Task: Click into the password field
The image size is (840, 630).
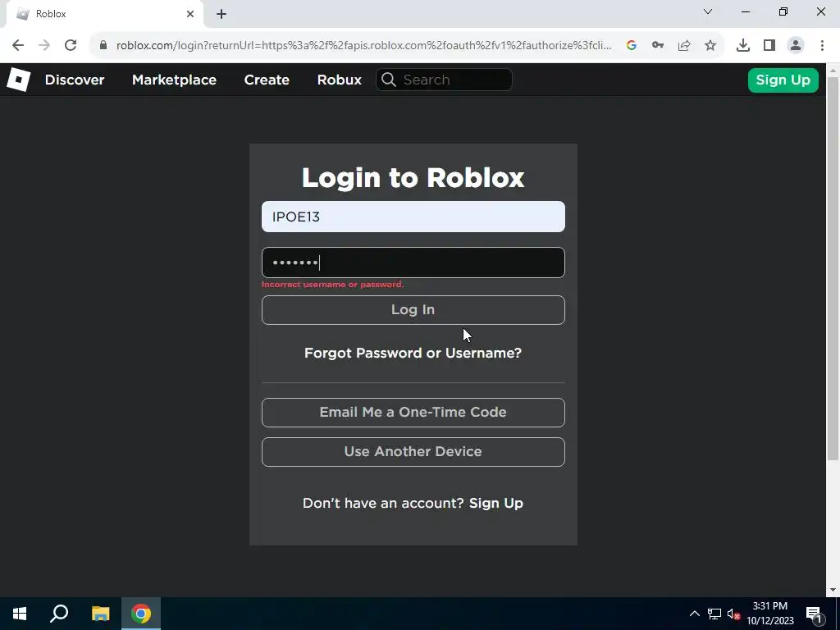Action: (413, 262)
